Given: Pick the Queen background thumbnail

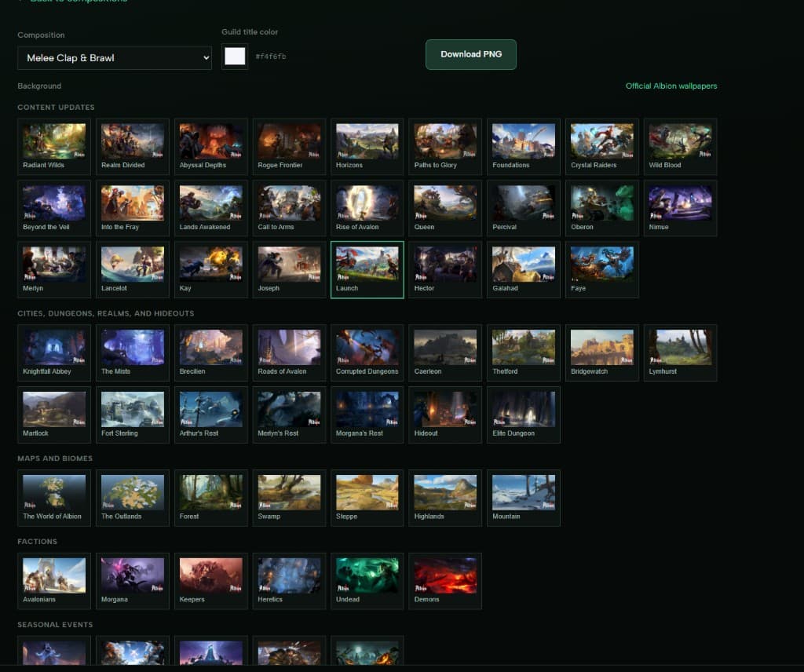Looking at the screenshot, I should 445,208.
